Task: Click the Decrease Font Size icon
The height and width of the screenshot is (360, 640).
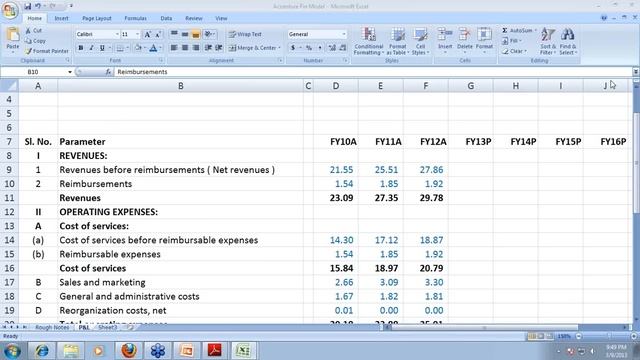Action: (x=158, y=34)
